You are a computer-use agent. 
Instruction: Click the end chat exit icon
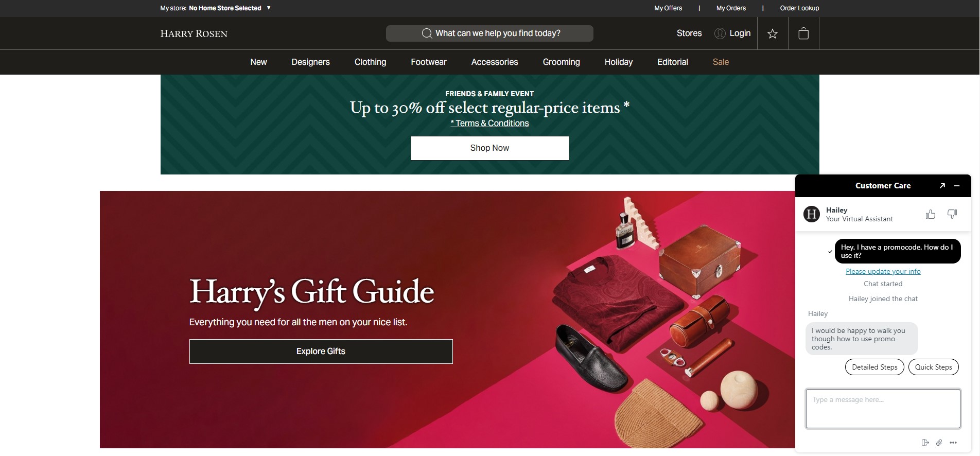[925, 443]
